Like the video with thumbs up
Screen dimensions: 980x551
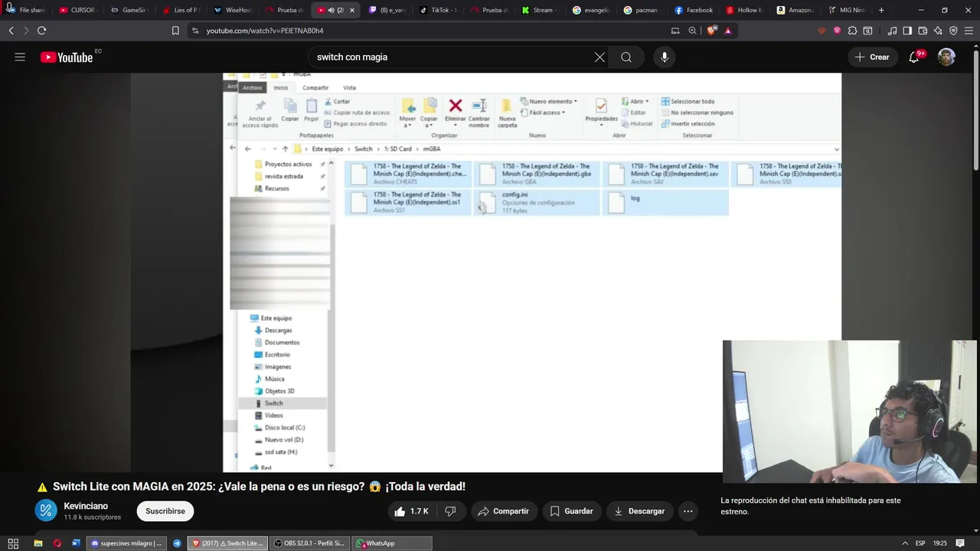pyautogui.click(x=411, y=511)
